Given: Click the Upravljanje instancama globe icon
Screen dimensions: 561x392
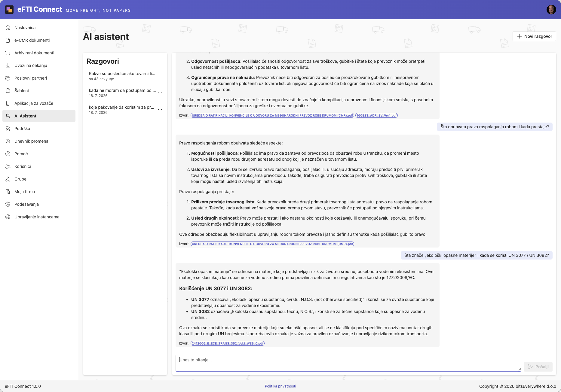Looking at the screenshot, I should click(8, 217).
